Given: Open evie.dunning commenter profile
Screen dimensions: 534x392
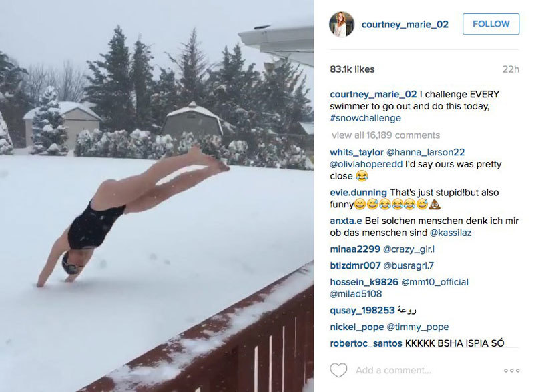Looking at the screenshot, I should point(358,192).
